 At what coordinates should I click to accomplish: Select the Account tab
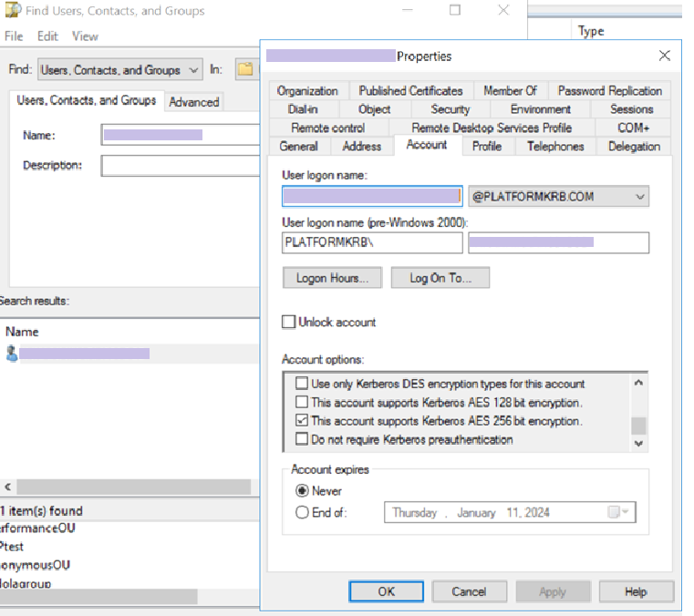coord(427,145)
